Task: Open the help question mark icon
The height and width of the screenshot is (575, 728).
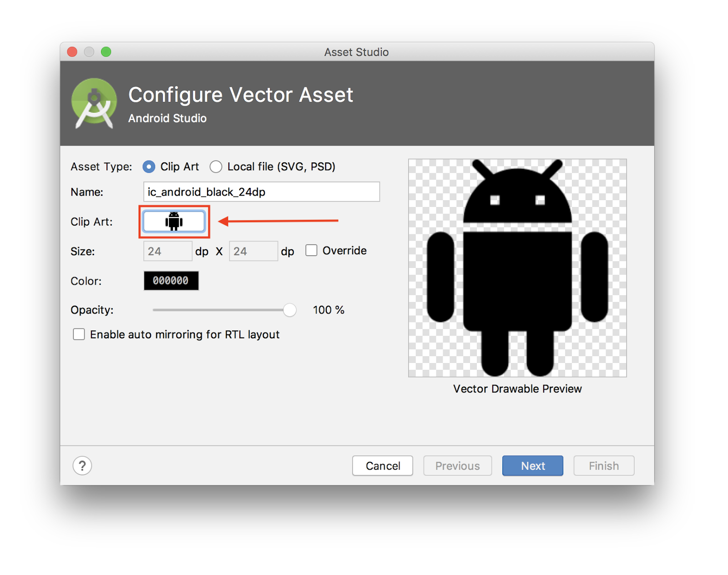Action: [x=82, y=465]
